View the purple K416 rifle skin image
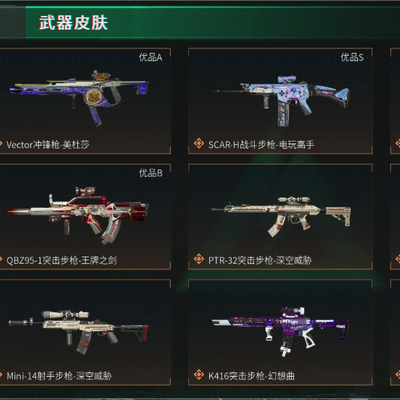Screen dimensions: 400x400 pos(280,331)
